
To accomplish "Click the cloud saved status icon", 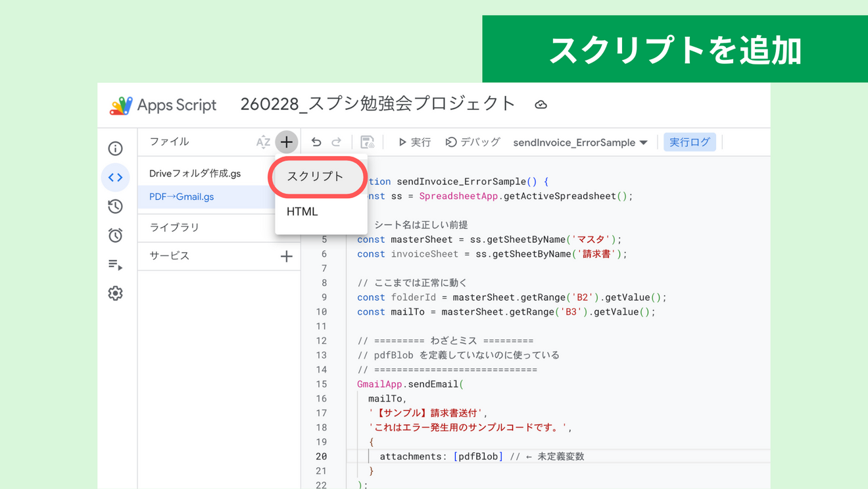I will pos(541,105).
